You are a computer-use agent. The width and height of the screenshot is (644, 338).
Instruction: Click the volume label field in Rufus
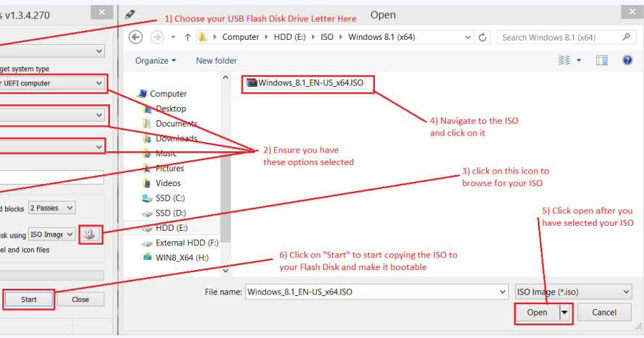click(51, 177)
